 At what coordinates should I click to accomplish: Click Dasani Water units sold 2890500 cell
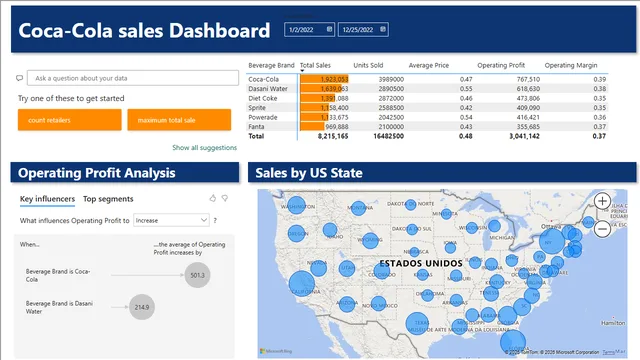tap(391, 89)
